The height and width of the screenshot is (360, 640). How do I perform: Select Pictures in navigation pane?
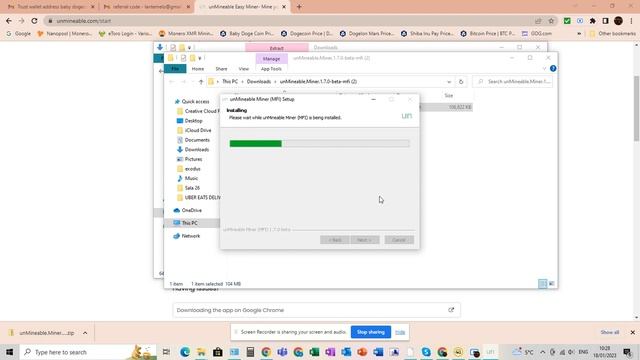[193, 159]
